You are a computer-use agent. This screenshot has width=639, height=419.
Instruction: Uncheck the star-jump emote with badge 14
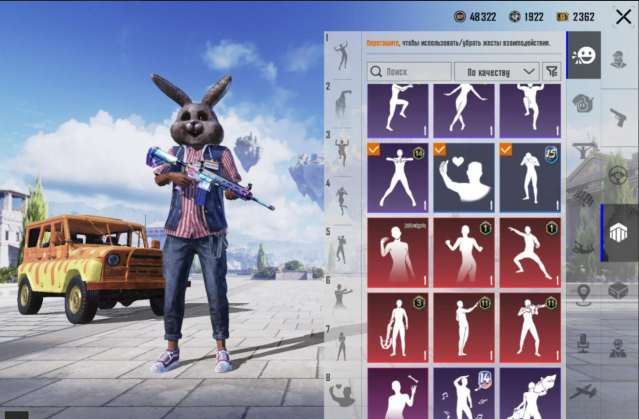point(398,178)
